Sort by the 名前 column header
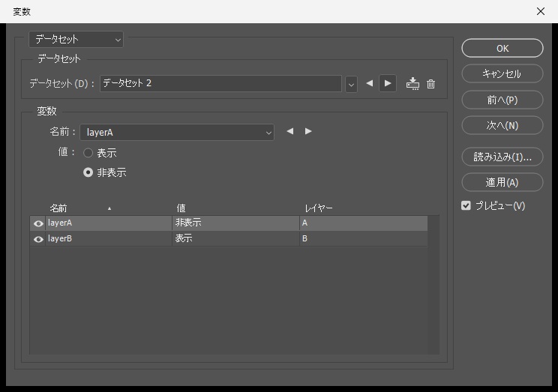 tap(58, 208)
